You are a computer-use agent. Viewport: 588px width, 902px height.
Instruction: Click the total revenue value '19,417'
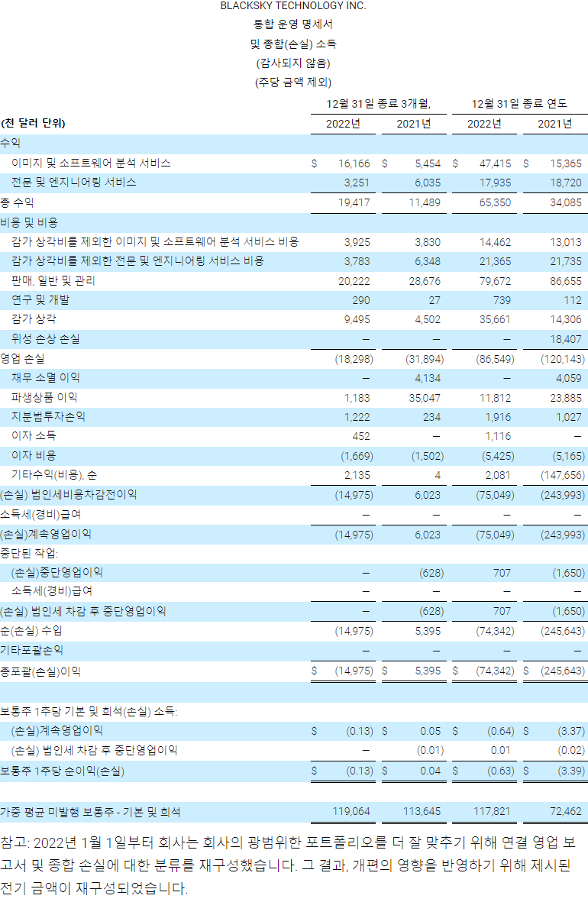[x=354, y=203]
